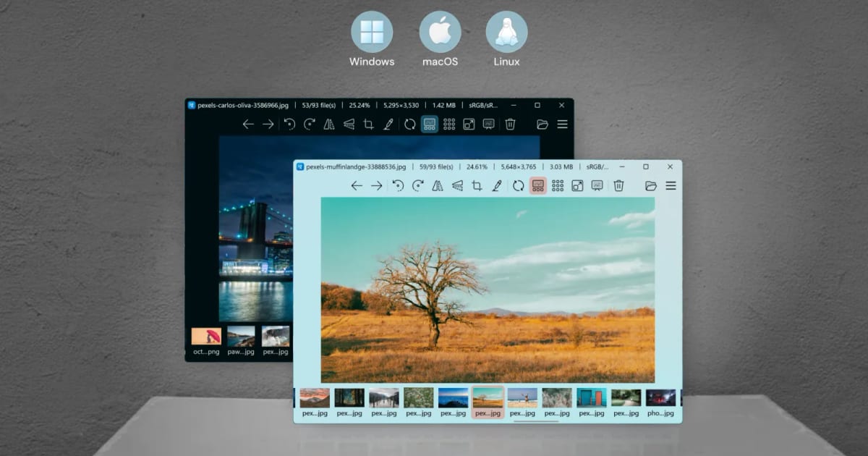Click the 24.61% zoom value
This screenshot has width=868, height=456.
coord(477,166)
